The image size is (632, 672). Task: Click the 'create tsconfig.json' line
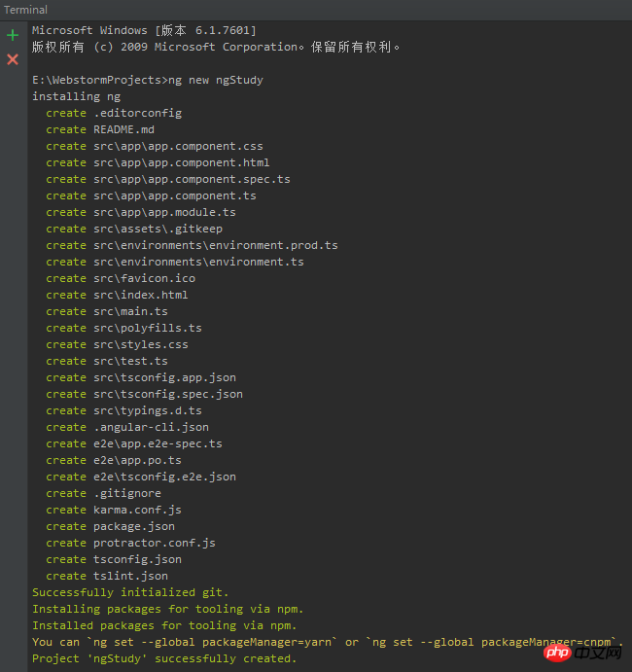[114, 560]
